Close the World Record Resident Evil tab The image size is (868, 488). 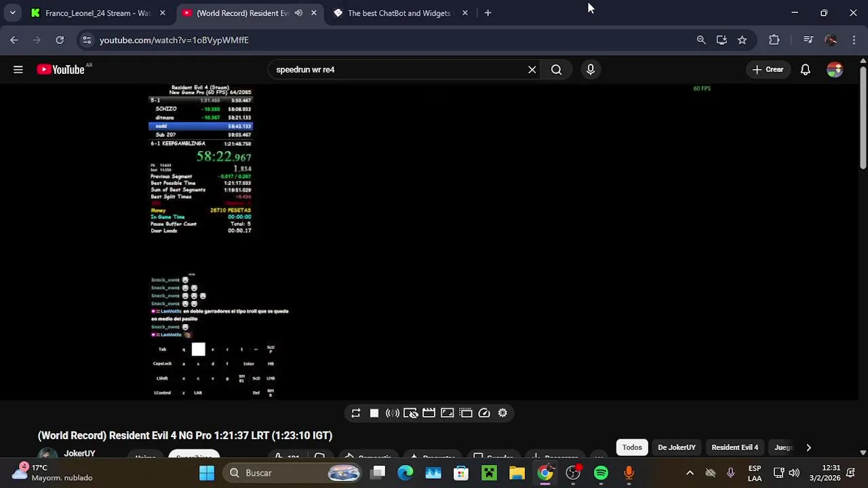tap(313, 13)
